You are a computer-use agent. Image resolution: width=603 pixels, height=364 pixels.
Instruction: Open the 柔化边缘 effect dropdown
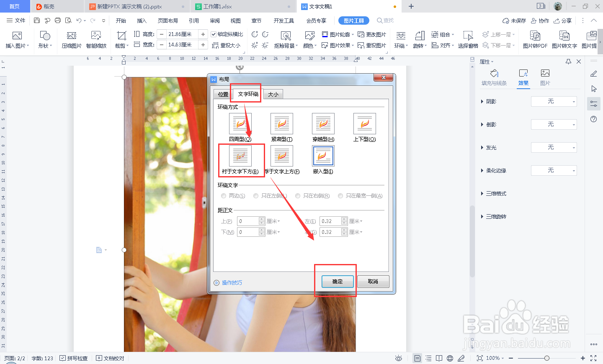pos(554,170)
